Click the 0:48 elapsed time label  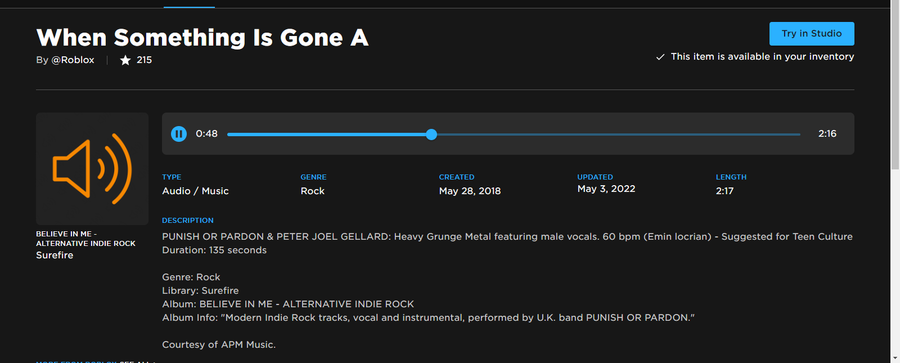click(207, 134)
